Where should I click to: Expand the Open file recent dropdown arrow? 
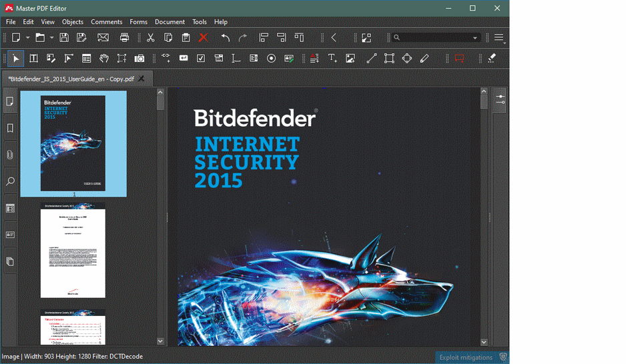[x=51, y=37]
